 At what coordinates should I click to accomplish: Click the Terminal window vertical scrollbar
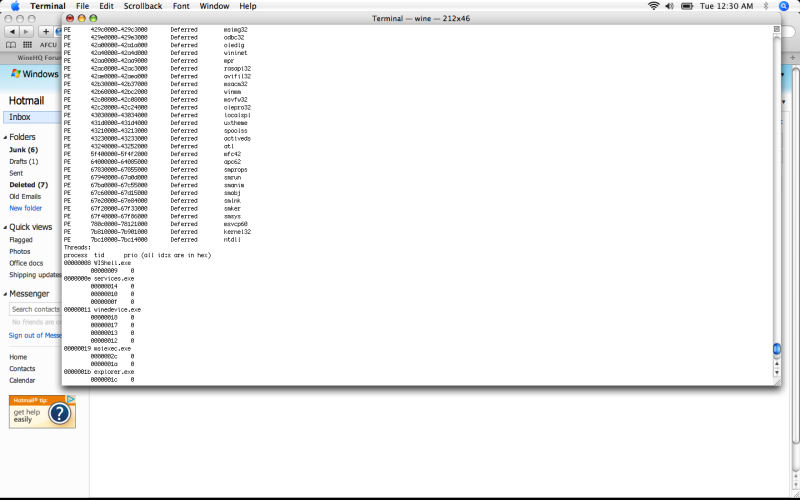775,200
